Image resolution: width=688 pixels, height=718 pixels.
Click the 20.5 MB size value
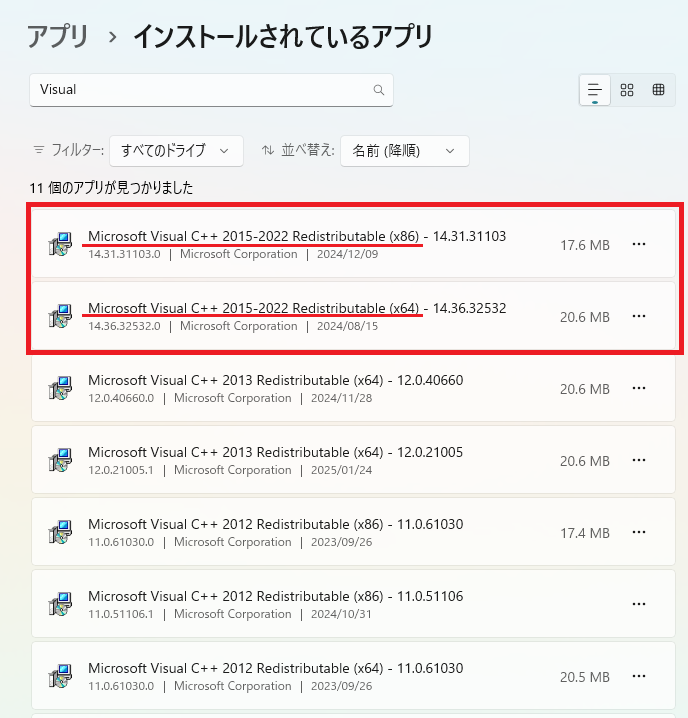[x=585, y=677]
